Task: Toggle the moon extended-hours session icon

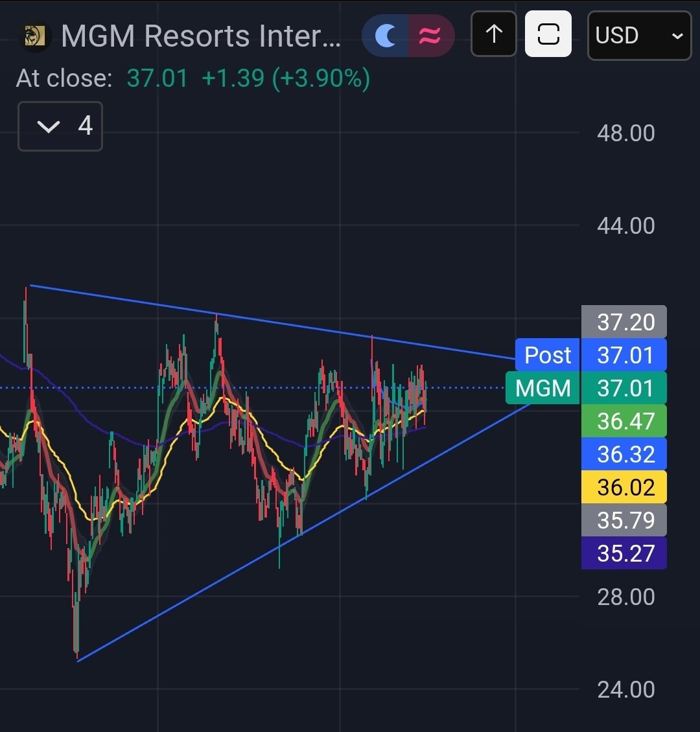Action: point(386,36)
